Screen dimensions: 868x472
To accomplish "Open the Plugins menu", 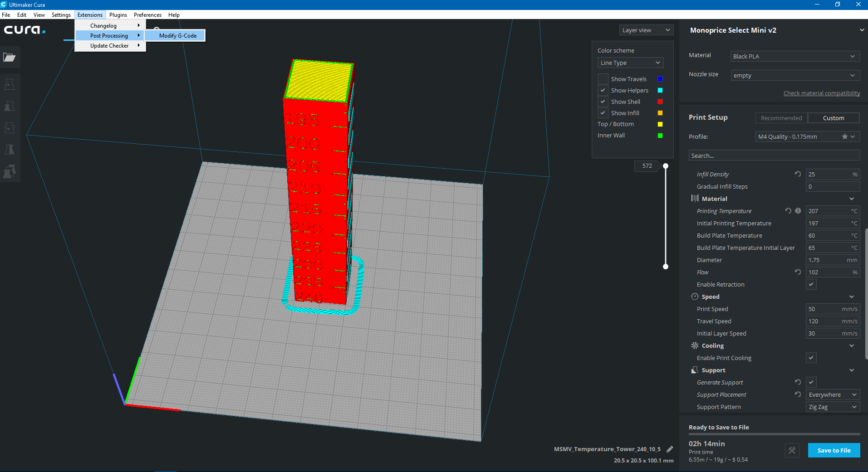I will pos(118,15).
